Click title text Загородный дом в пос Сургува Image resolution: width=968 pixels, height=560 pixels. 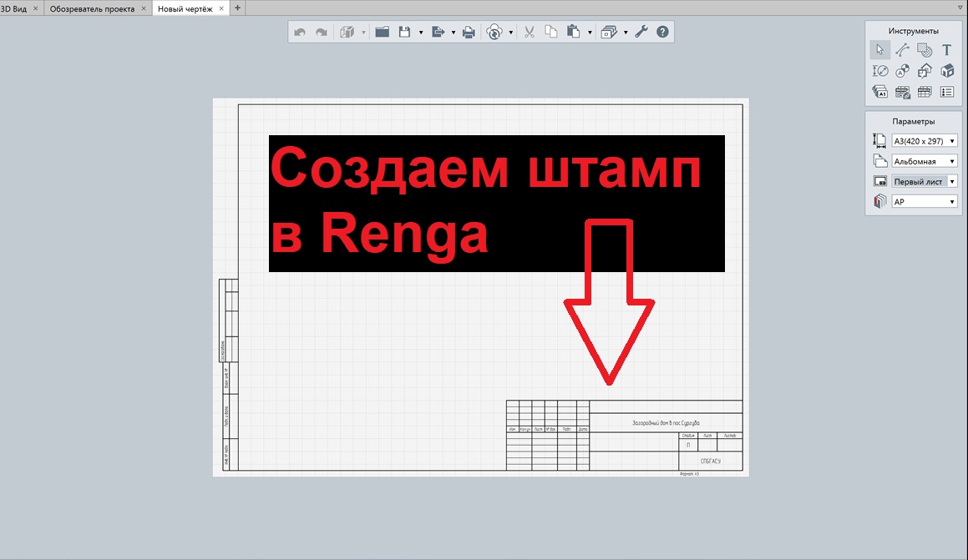point(666,423)
